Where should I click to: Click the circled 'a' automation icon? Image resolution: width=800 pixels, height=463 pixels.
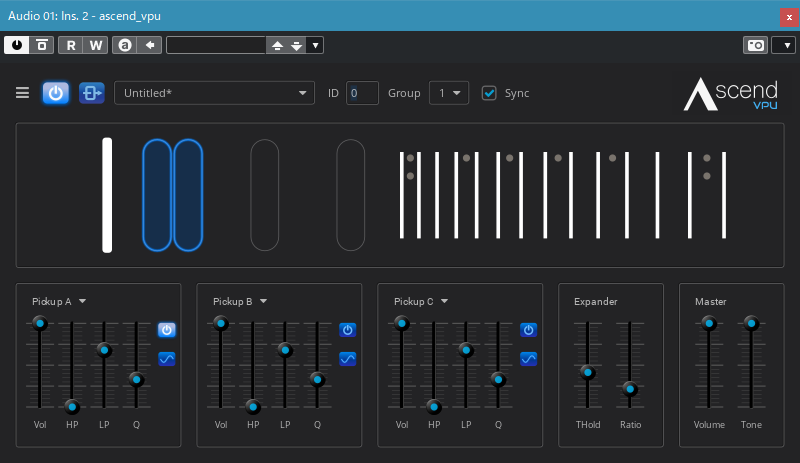click(x=124, y=45)
